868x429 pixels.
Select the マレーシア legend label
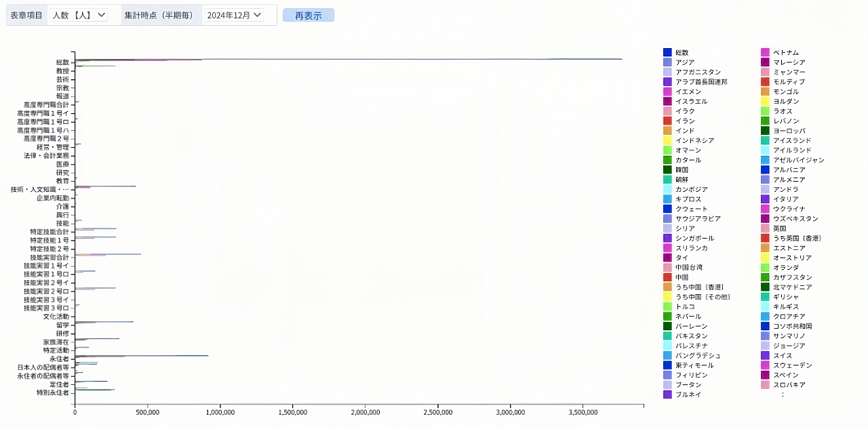pyautogui.click(x=789, y=62)
